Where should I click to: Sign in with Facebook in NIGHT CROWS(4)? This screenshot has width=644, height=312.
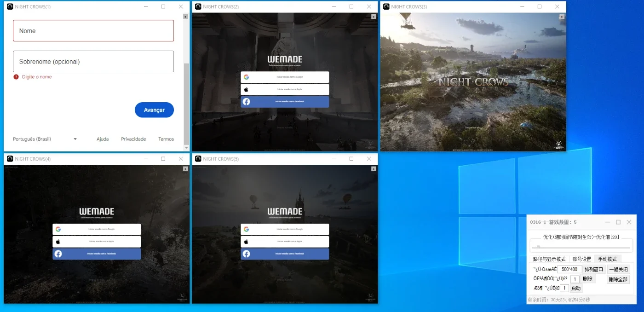[97, 254]
